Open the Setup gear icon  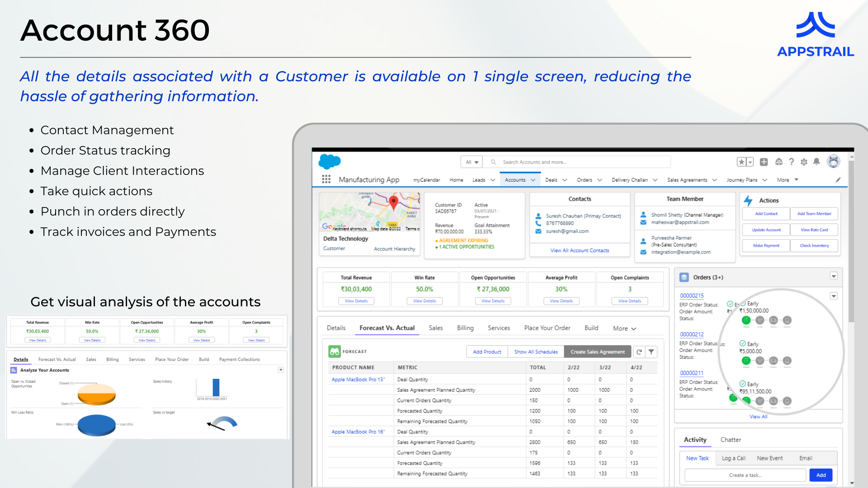[x=804, y=162]
